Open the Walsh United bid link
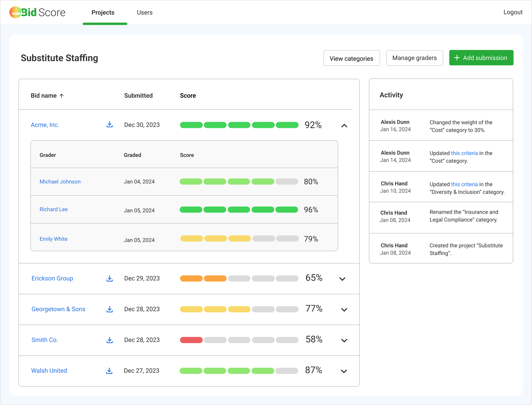The height and width of the screenshot is (405, 532). [49, 371]
